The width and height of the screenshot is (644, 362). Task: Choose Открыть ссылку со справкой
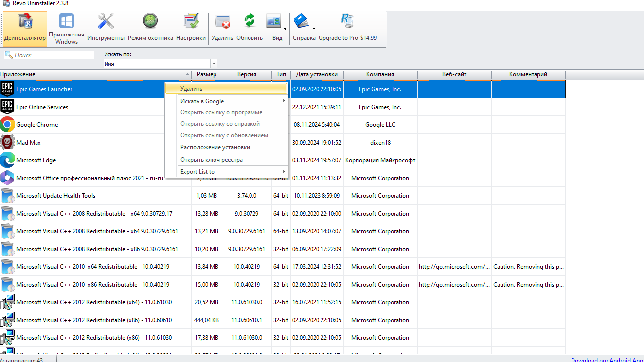[x=226, y=124]
